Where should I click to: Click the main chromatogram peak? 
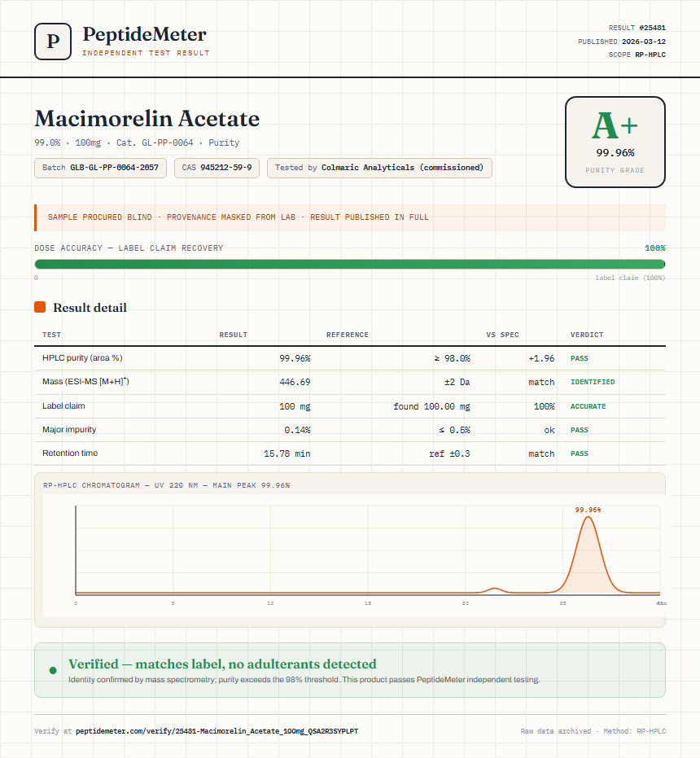pyautogui.click(x=588, y=556)
